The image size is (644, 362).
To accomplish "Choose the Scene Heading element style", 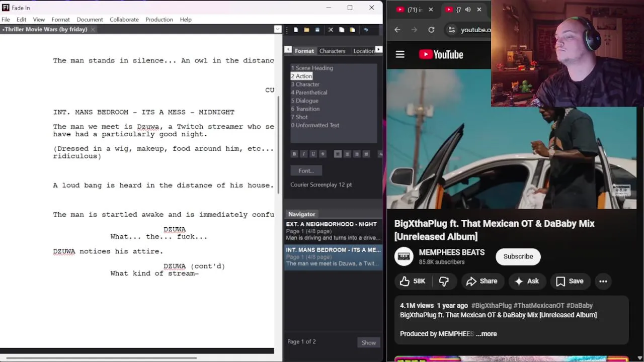I will tap(312, 68).
